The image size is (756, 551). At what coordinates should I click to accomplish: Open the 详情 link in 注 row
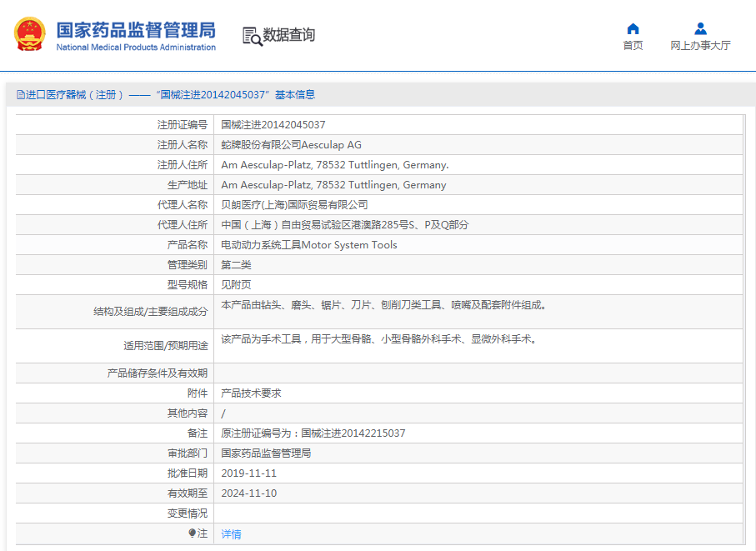[231, 533]
